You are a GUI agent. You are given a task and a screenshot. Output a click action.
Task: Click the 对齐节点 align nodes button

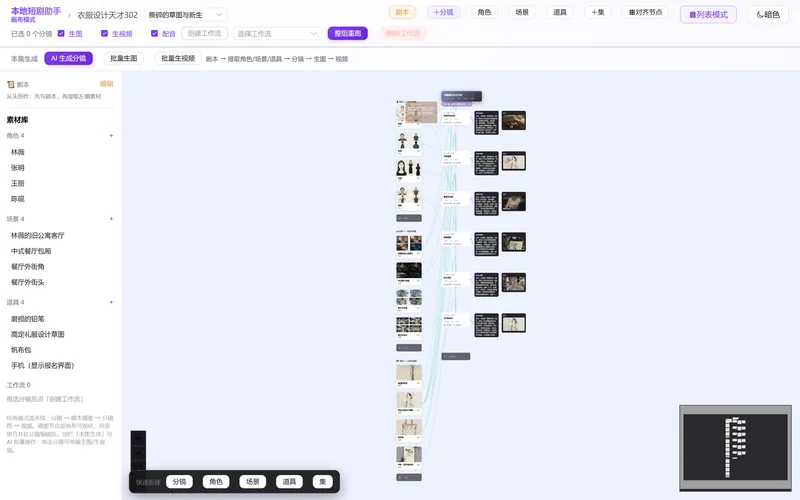(645, 12)
